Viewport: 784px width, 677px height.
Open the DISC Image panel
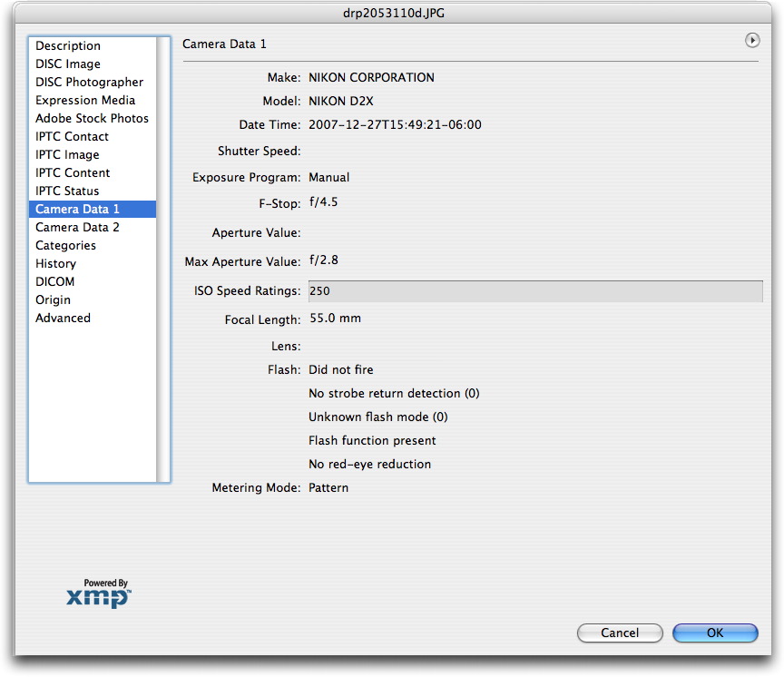pos(68,64)
